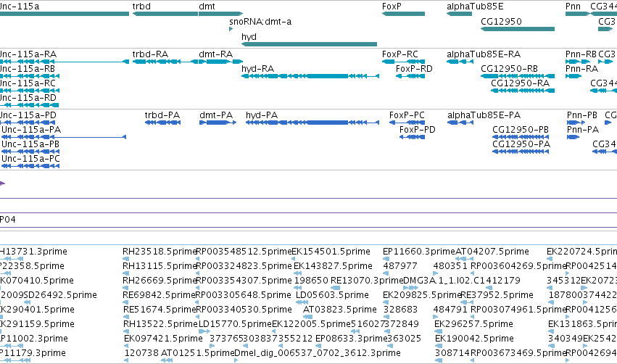Image resolution: width=617 pixels, height=364 pixels.
Task: Click the 484791 feature label
Action: tap(450, 310)
